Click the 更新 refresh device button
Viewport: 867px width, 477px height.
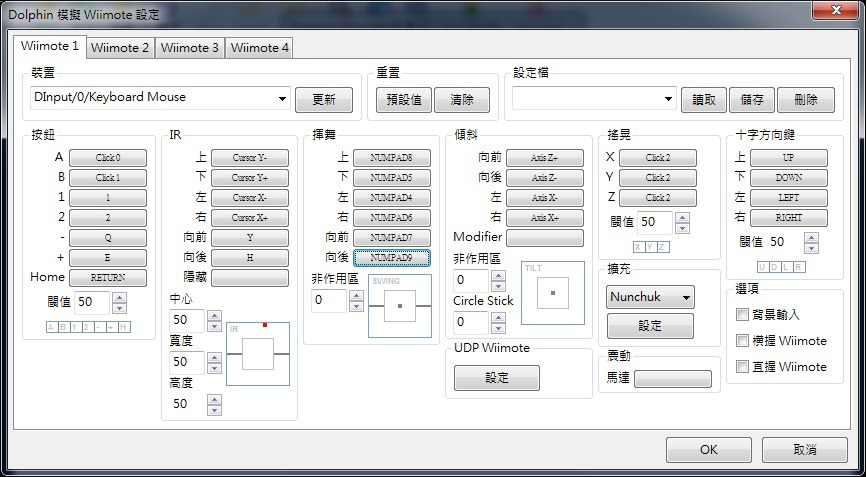324,99
